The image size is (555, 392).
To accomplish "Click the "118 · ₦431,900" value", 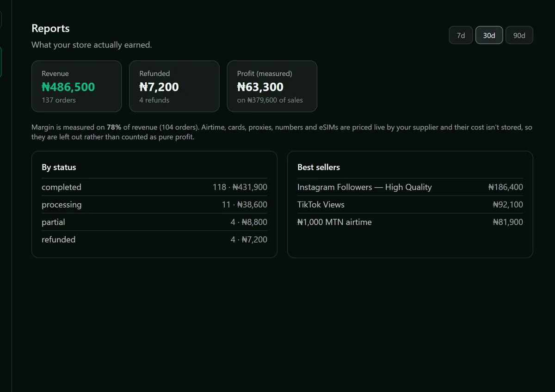I will [x=240, y=187].
